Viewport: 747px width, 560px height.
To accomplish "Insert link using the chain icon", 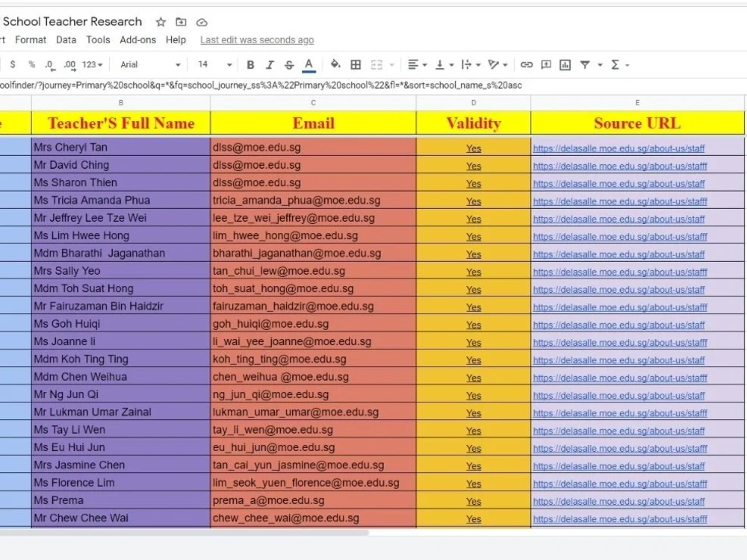I will point(527,65).
